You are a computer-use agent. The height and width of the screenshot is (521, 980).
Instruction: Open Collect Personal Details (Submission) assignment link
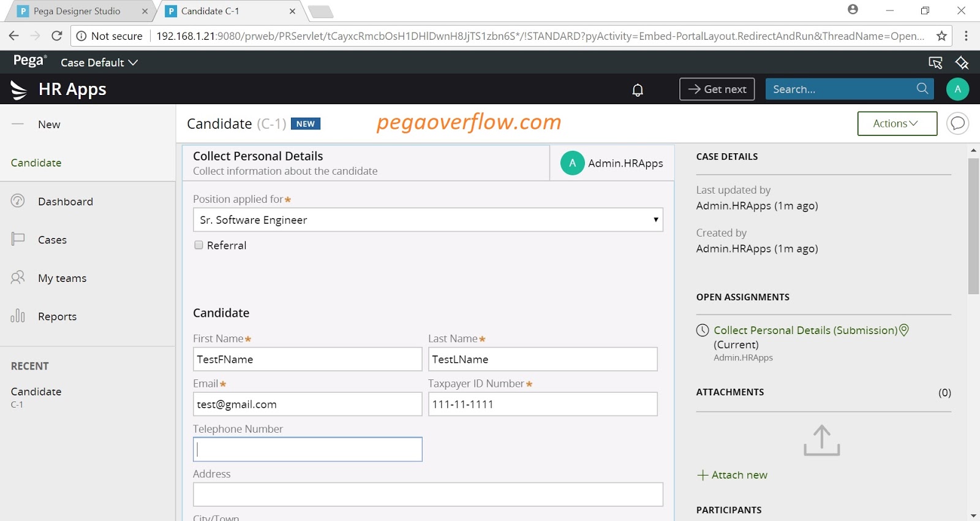click(805, 330)
